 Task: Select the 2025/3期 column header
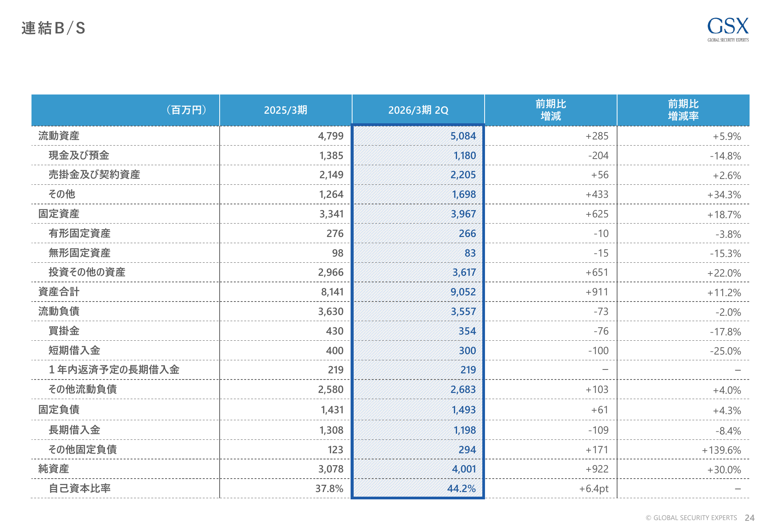pyautogui.click(x=285, y=110)
